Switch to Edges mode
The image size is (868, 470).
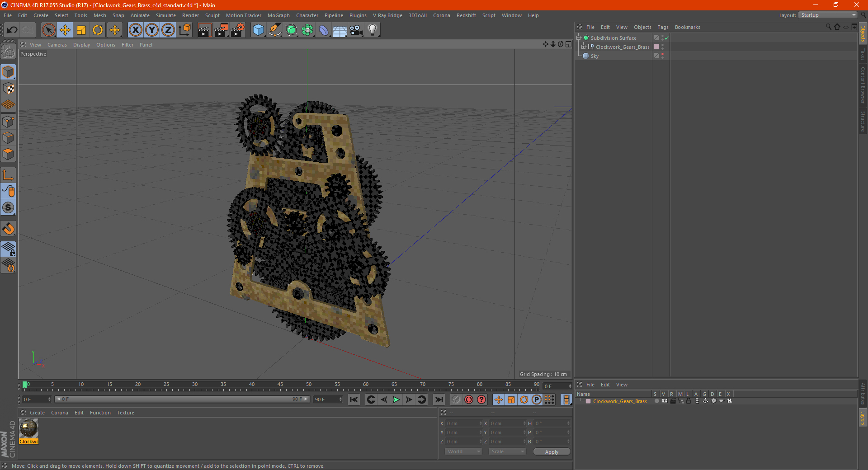(8, 138)
